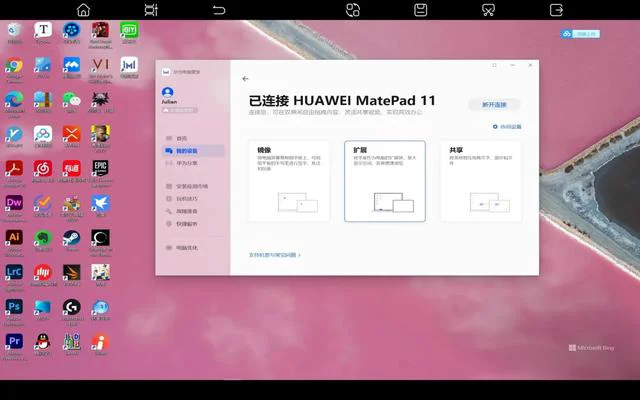Choose the 共享 share mode card
This screenshot has height=400, width=640.
(x=481, y=181)
